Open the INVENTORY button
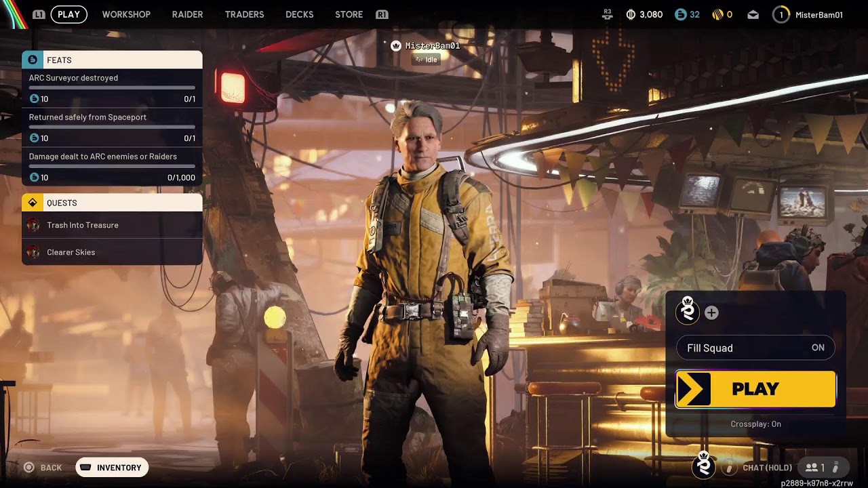Image resolution: width=868 pixels, height=488 pixels. click(112, 468)
